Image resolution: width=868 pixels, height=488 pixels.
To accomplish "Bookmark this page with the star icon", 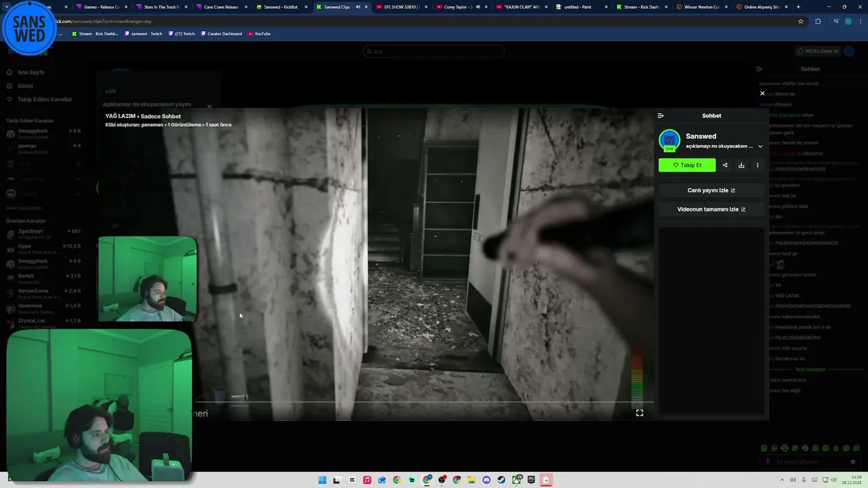I will point(801,21).
